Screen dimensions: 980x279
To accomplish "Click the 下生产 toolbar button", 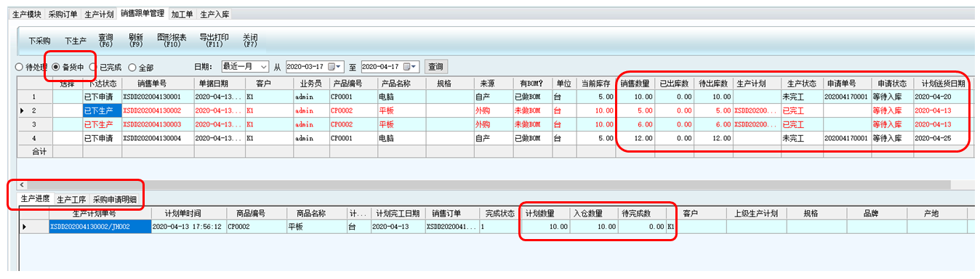I will click(x=76, y=41).
